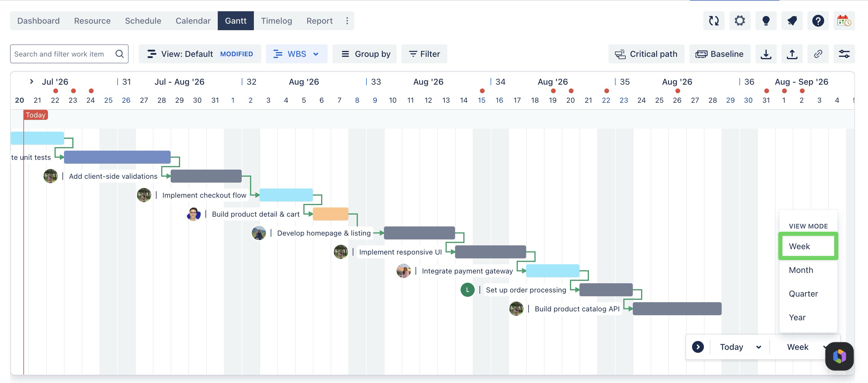Expand timeline header chevron near Jul '26
The width and height of the screenshot is (868, 383).
[x=31, y=81]
